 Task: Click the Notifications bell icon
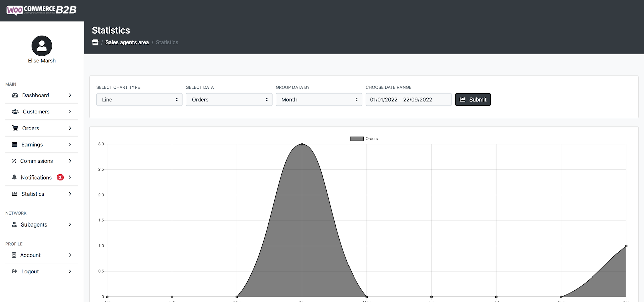click(x=14, y=178)
